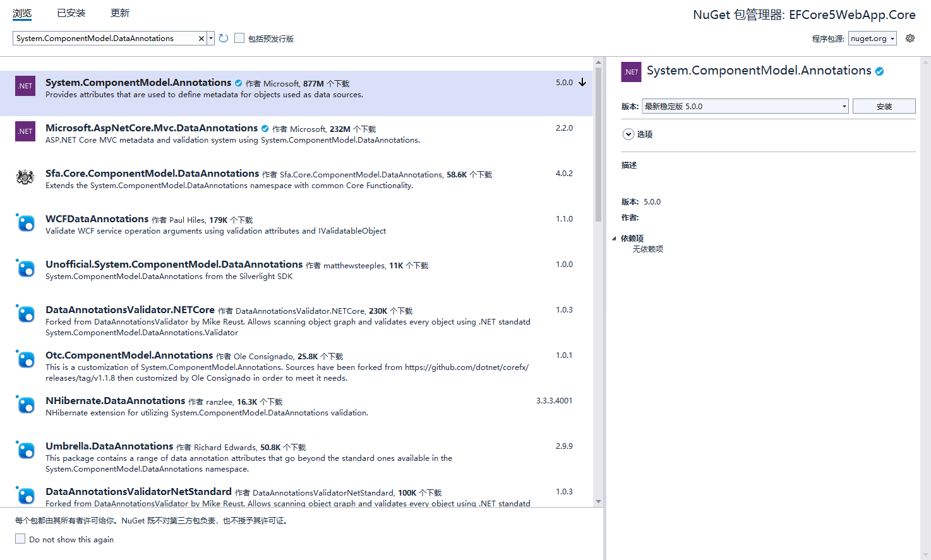
Task: Click the DataAnnotationsValidator.NETCore package icon
Action: (x=25, y=313)
